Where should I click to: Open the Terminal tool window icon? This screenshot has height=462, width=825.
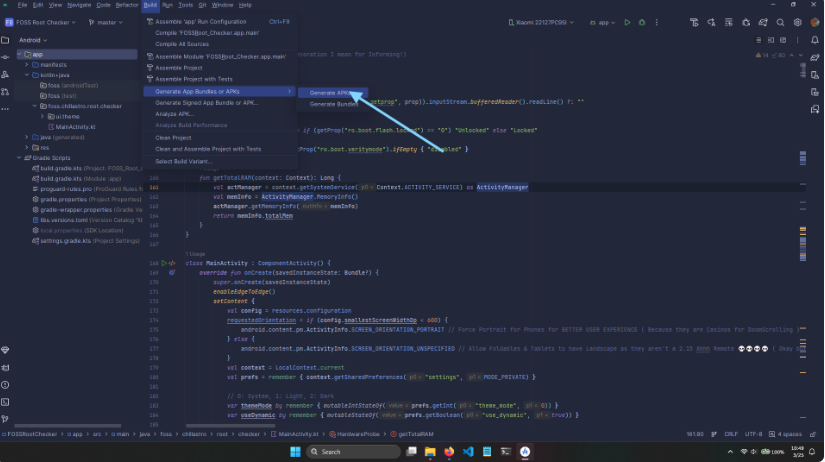pyautogui.click(x=5, y=402)
